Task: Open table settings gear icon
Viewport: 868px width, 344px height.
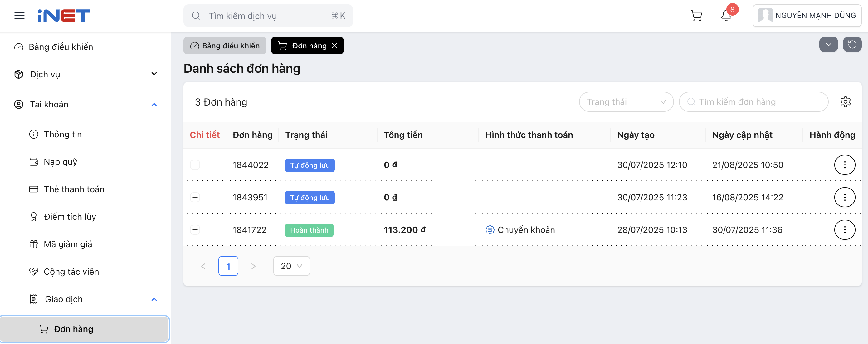Action: pyautogui.click(x=845, y=102)
